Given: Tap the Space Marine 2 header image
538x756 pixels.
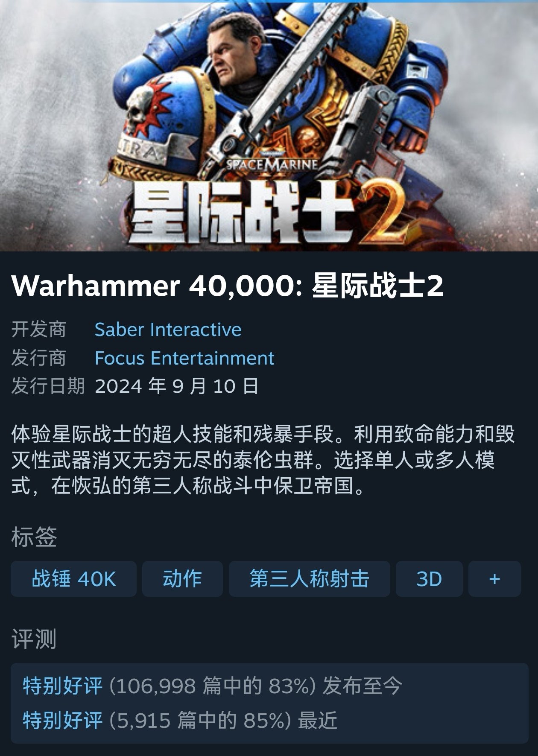Looking at the screenshot, I should [x=269, y=126].
